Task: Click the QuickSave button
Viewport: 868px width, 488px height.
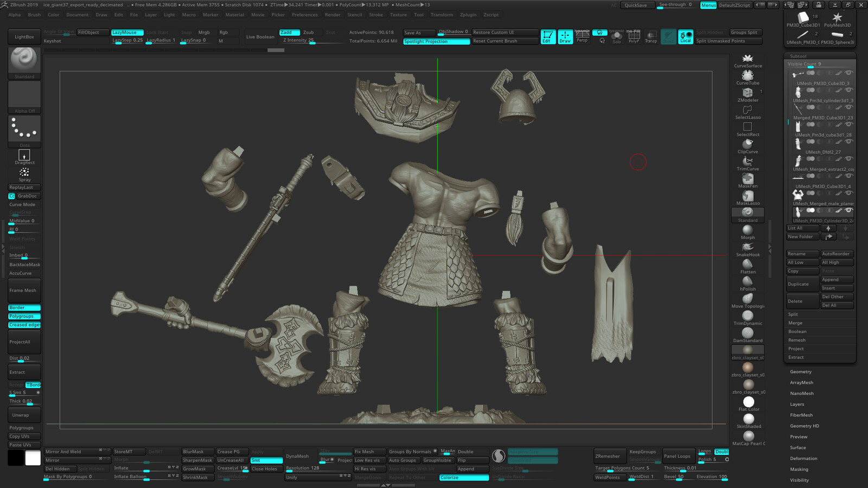Action: click(x=636, y=5)
